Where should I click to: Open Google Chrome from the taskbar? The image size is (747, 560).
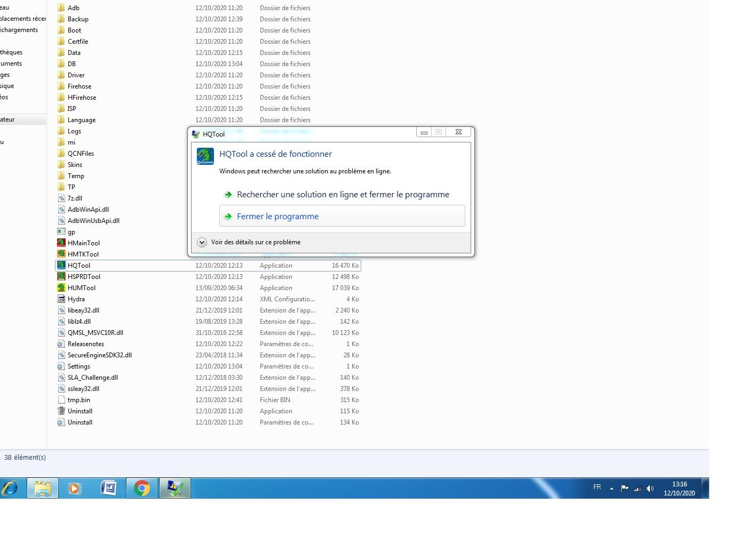142,488
